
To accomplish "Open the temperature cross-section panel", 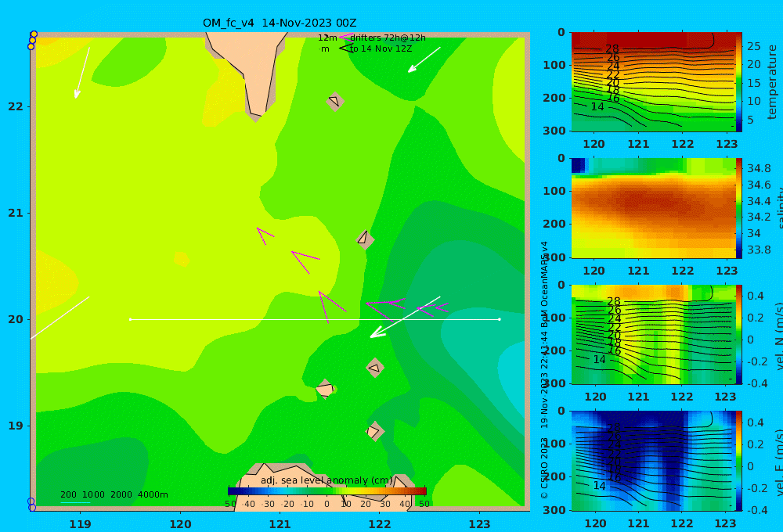I will (653, 82).
